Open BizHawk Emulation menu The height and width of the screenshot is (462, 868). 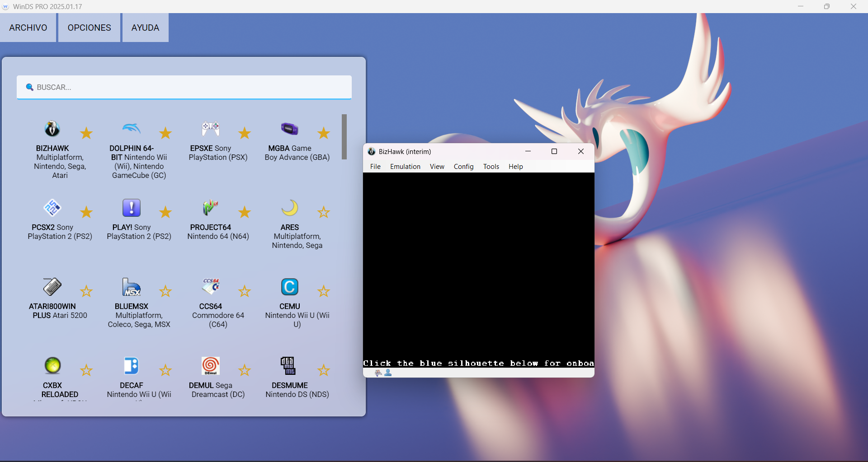[x=405, y=167]
